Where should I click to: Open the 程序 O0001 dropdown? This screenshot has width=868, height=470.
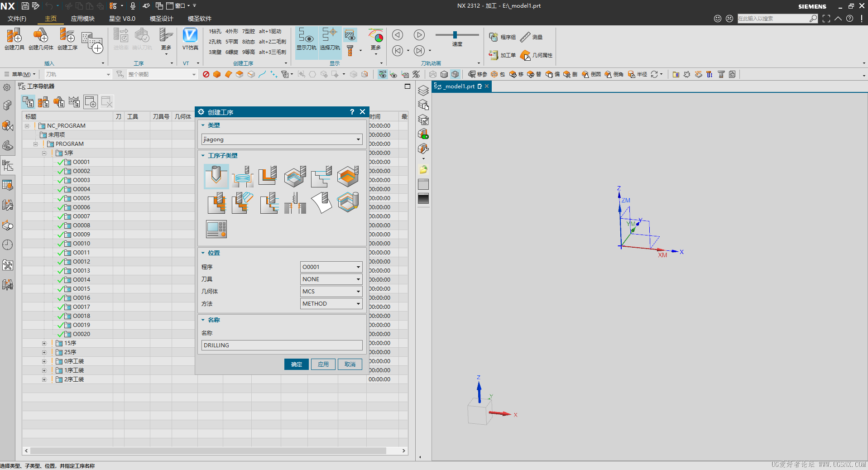coord(331,267)
